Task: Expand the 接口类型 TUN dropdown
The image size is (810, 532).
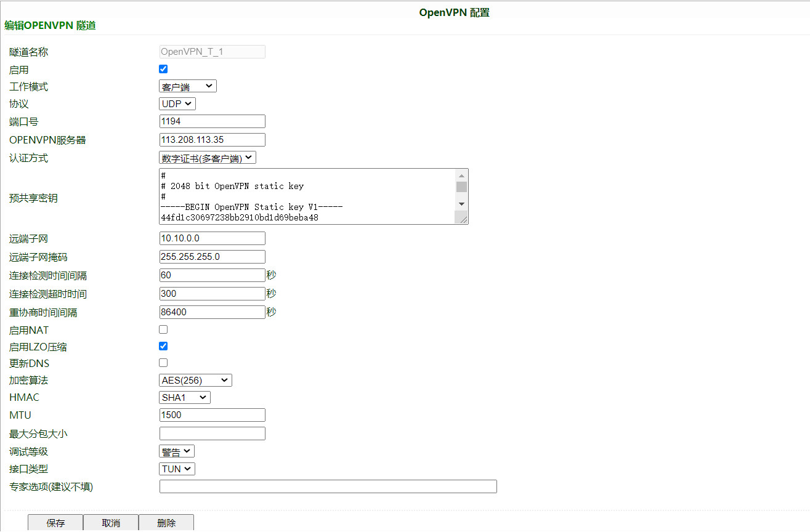Action: [177, 469]
